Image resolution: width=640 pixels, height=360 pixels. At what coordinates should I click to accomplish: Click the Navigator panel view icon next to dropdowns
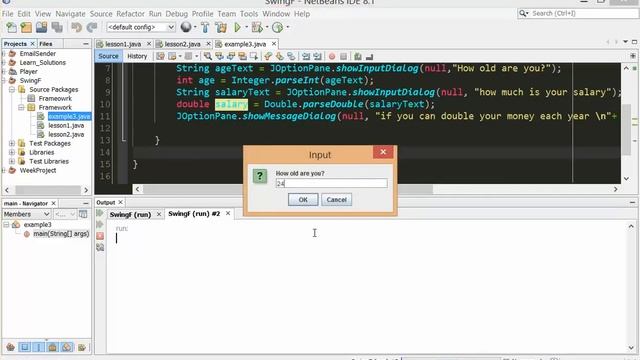83,214
